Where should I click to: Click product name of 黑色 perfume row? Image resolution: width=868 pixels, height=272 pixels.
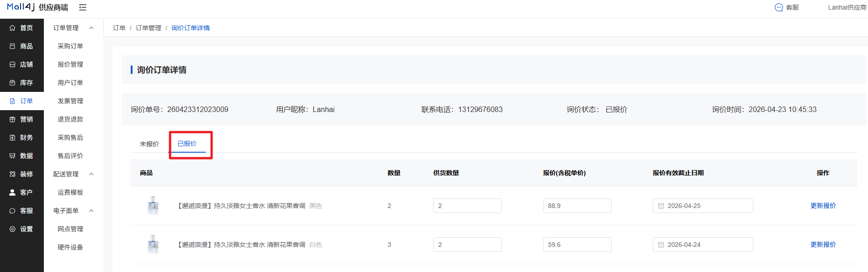coord(241,206)
